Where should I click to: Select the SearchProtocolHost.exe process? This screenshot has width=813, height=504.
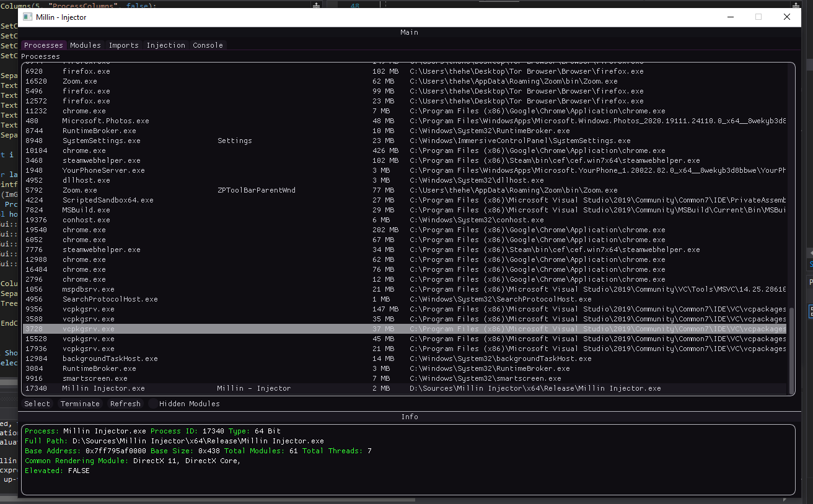point(405,299)
